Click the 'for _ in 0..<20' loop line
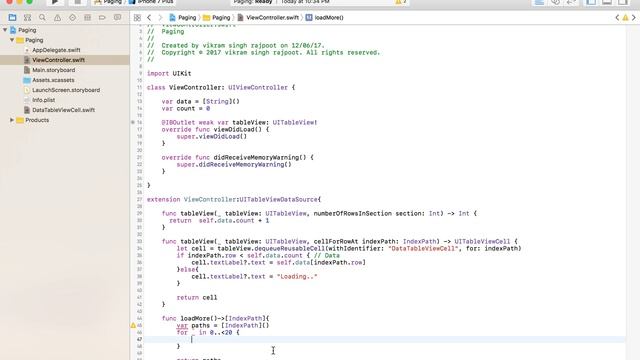Viewport: 640px width, 360px height. point(208,332)
